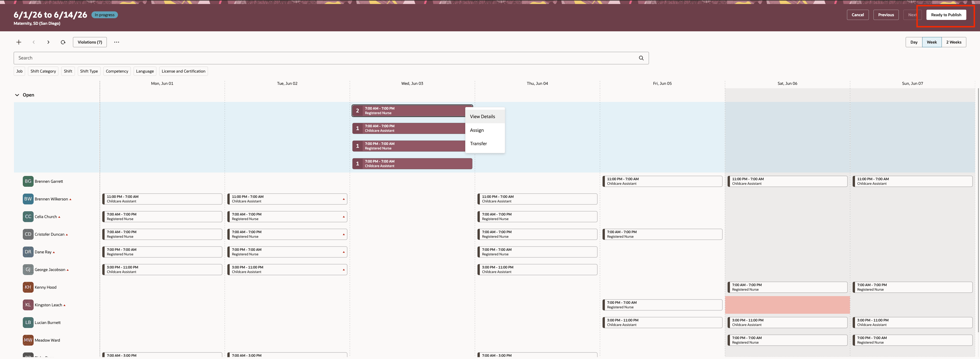Click the In progress status badge
980x359 pixels.
[105, 15]
